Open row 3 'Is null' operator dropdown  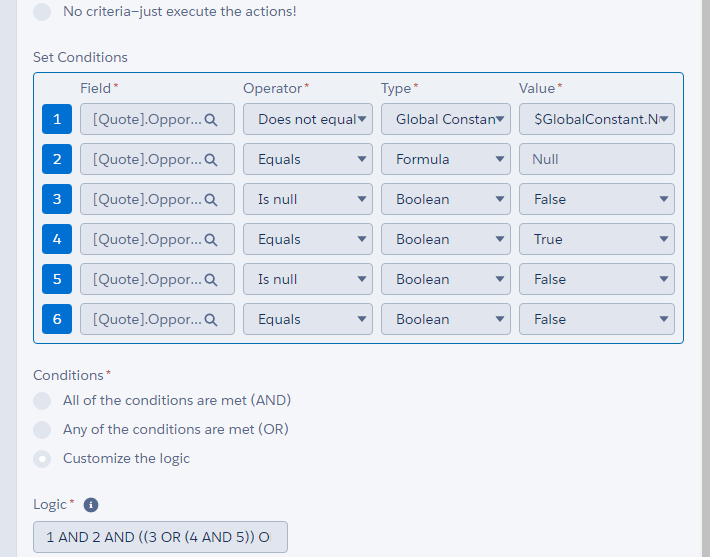click(308, 199)
